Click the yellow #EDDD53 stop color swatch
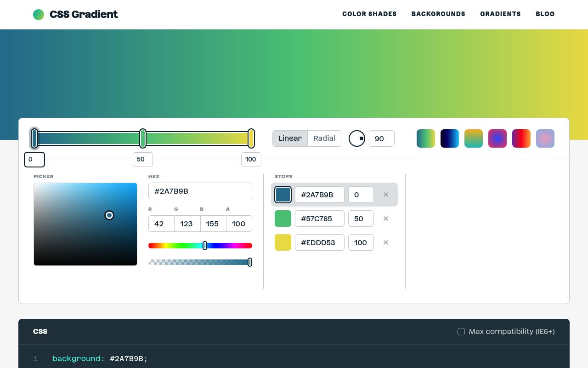588x368 pixels. 283,242
